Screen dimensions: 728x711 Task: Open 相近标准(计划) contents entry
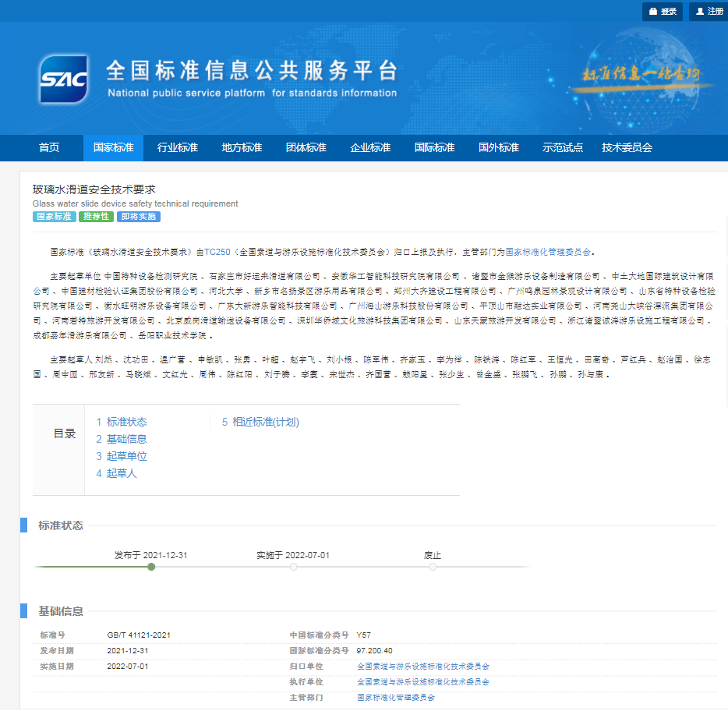265,422
